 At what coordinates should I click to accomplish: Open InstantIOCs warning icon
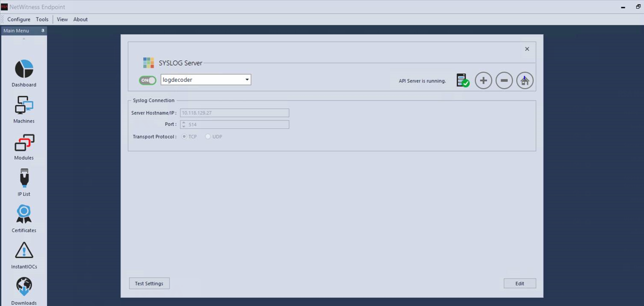pos(24,251)
